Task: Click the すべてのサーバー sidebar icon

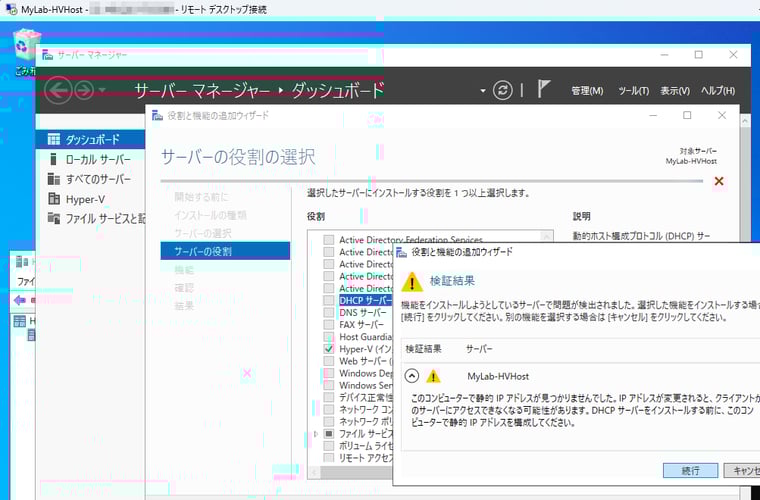Action: [53, 179]
